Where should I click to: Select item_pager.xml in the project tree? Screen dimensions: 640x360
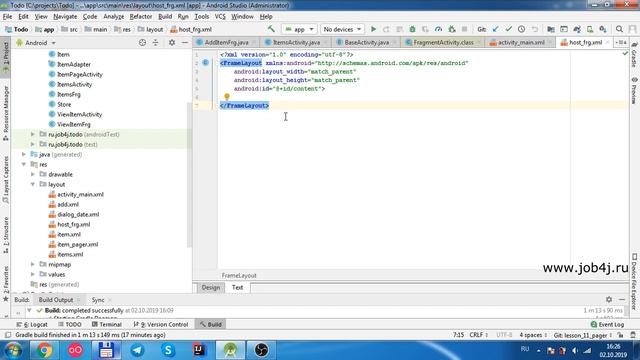pos(78,244)
